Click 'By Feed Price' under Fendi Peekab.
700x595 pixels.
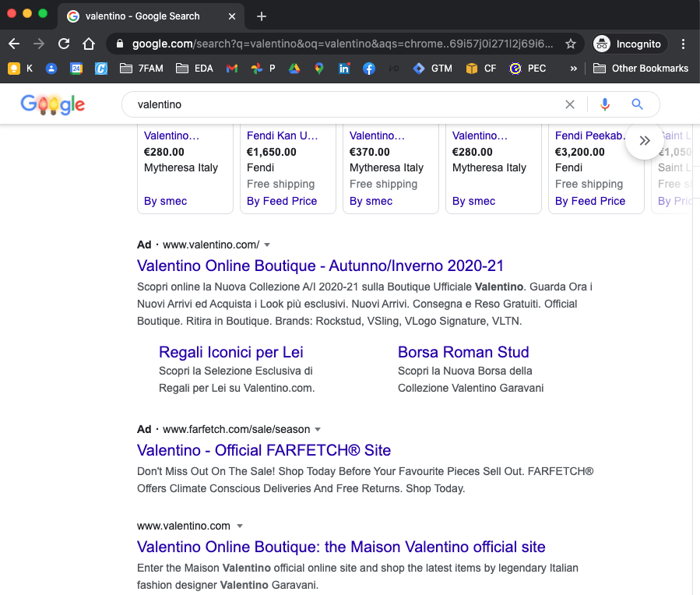(x=590, y=201)
